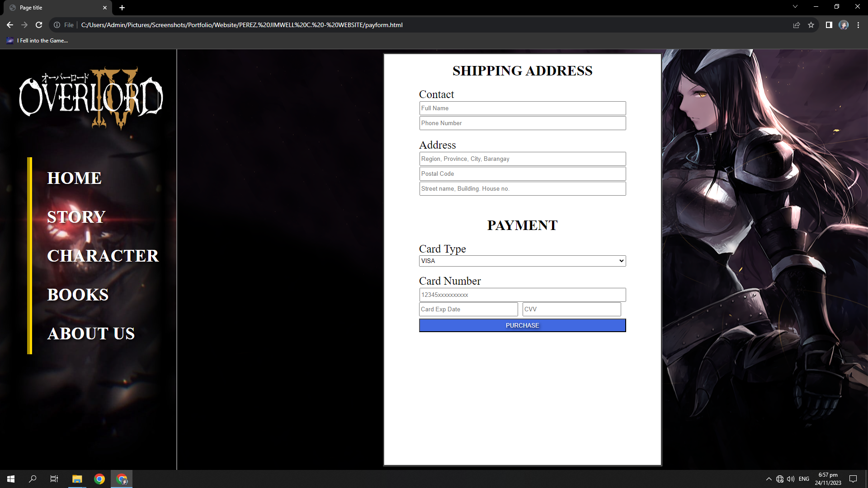The width and height of the screenshot is (868, 488).
Task: Bookmark this page with the star icon
Action: 811,25
